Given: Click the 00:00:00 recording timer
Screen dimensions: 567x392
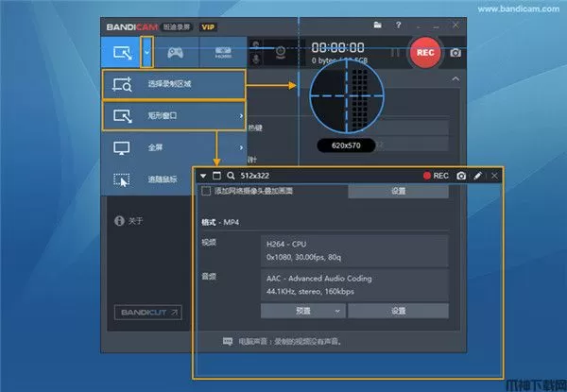Looking at the screenshot, I should (337, 47).
